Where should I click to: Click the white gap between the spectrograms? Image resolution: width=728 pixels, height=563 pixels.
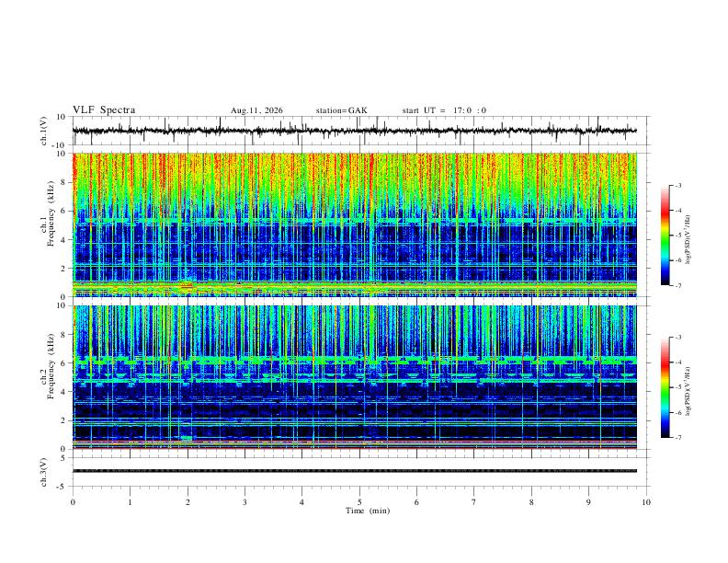[x=355, y=301]
